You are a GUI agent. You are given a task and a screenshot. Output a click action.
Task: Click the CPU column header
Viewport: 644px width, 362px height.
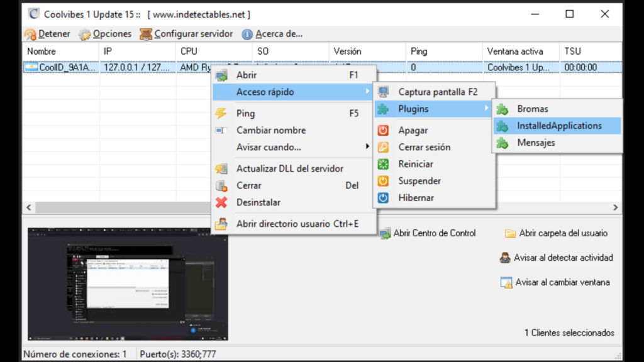pyautogui.click(x=214, y=52)
